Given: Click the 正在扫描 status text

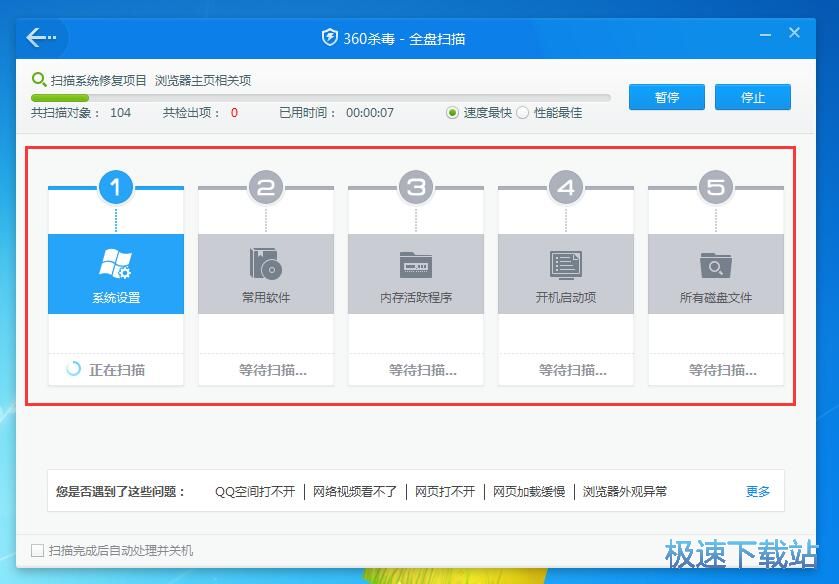Looking at the screenshot, I should tap(117, 369).
